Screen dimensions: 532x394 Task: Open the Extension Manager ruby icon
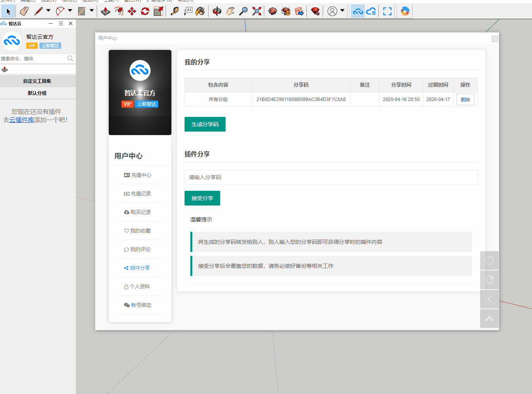tap(315, 11)
